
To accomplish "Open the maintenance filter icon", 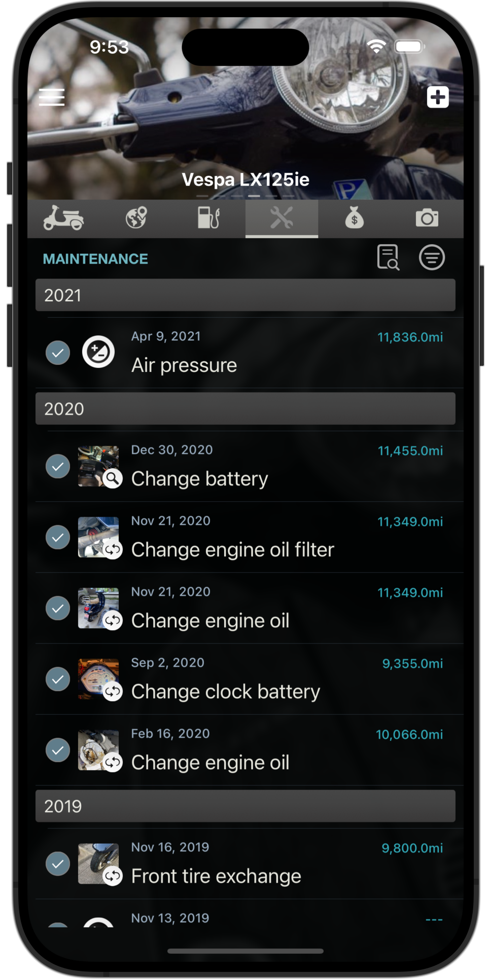I will pyautogui.click(x=432, y=257).
